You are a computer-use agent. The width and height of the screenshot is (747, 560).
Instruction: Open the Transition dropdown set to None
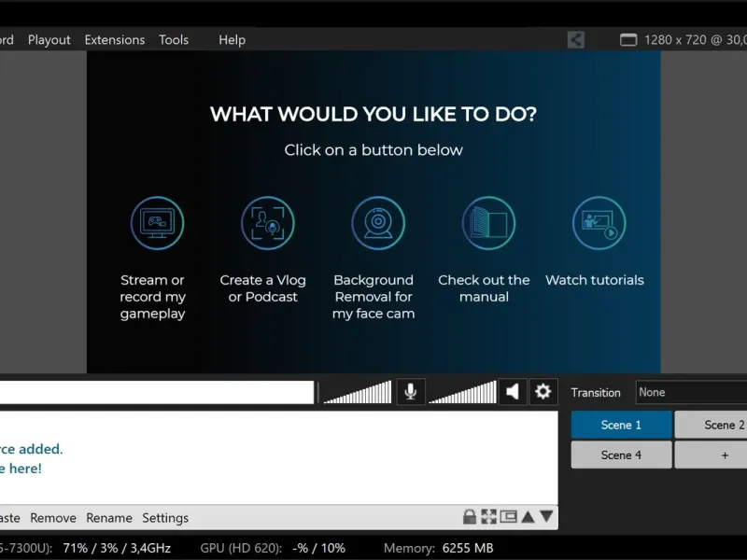691,392
